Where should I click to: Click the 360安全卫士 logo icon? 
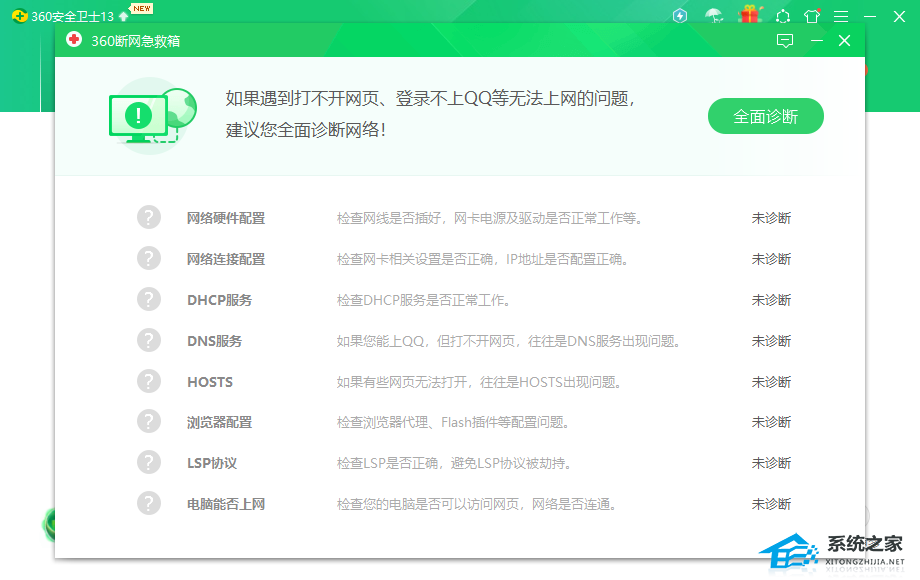click(x=19, y=16)
